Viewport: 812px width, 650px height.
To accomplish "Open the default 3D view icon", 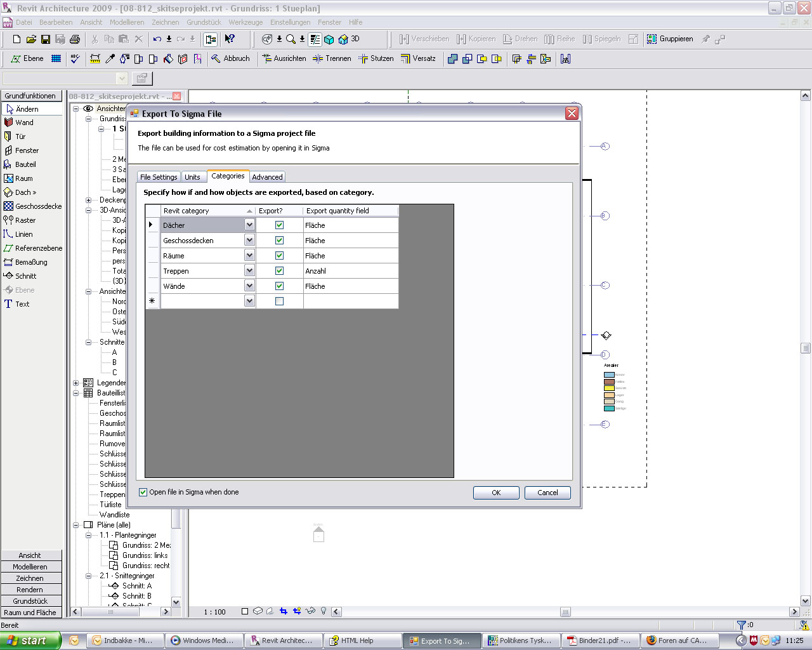I will tap(349, 39).
